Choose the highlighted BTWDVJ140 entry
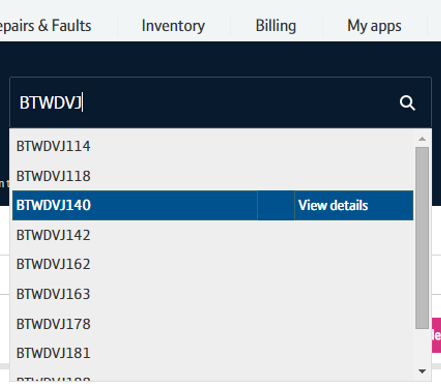 click(135, 205)
